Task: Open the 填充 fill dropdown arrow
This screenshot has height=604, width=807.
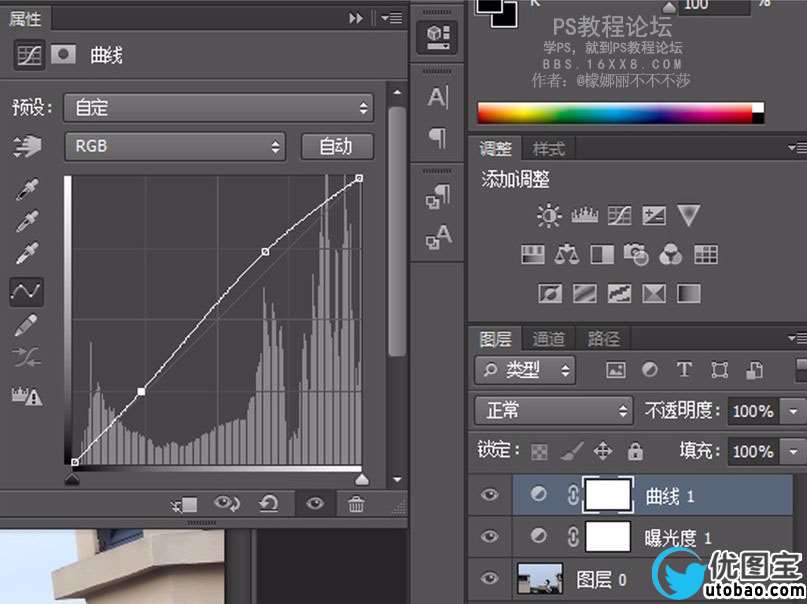Action: click(793, 452)
